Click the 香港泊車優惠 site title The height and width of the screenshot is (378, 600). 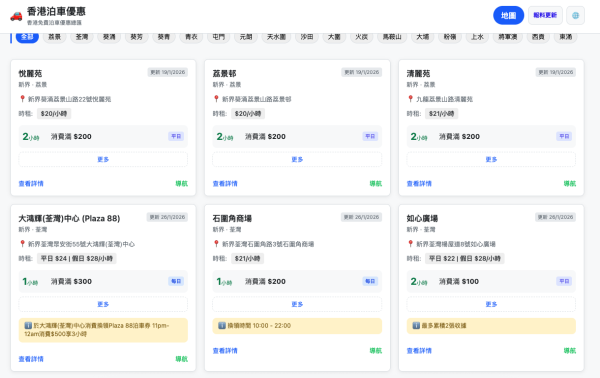click(56, 11)
